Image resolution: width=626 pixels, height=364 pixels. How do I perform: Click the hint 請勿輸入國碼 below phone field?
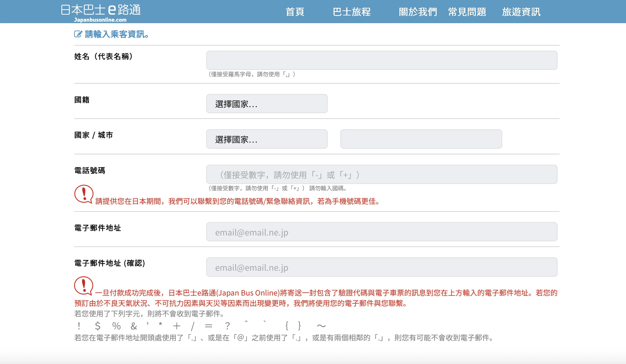pyautogui.click(x=328, y=188)
